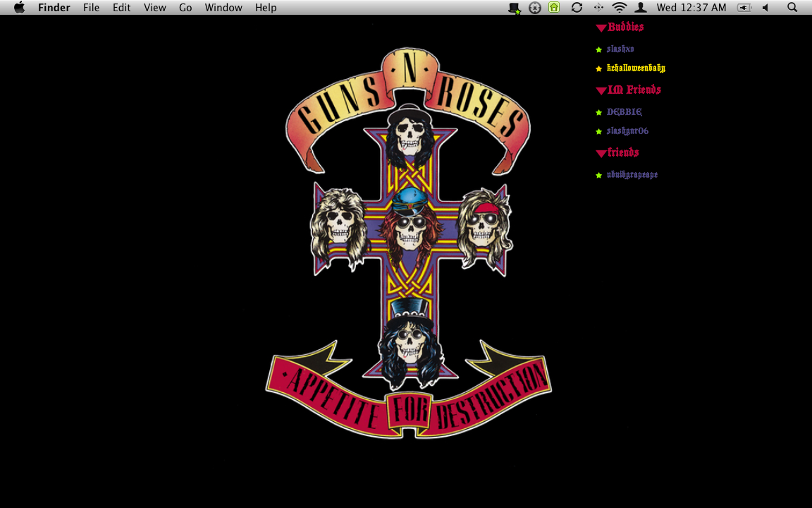This screenshot has width=812, height=508.
Task: Click the circular-arrows sync status icon
Action: coord(577,7)
